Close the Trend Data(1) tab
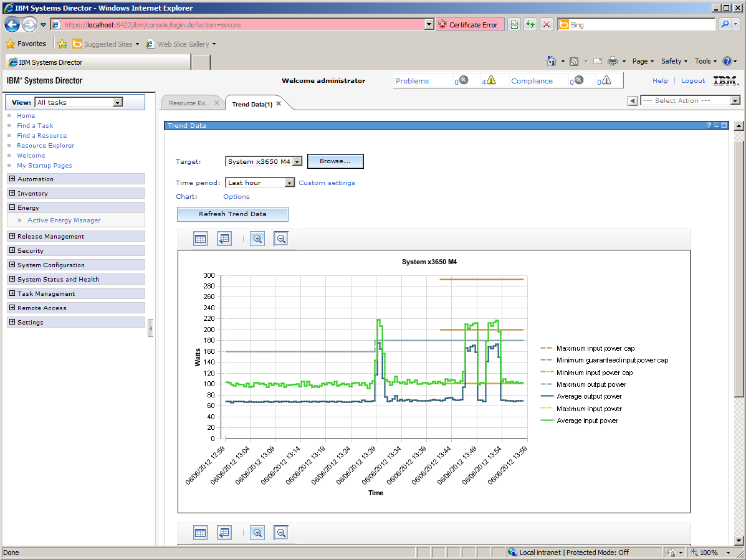This screenshot has width=746, height=560. coord(279,103)
